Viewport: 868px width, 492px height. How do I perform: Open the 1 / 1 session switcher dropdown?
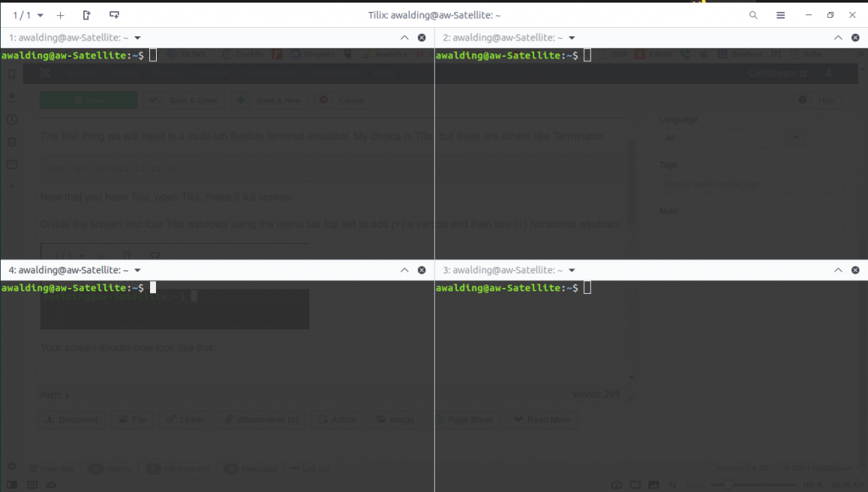(28, 15)
